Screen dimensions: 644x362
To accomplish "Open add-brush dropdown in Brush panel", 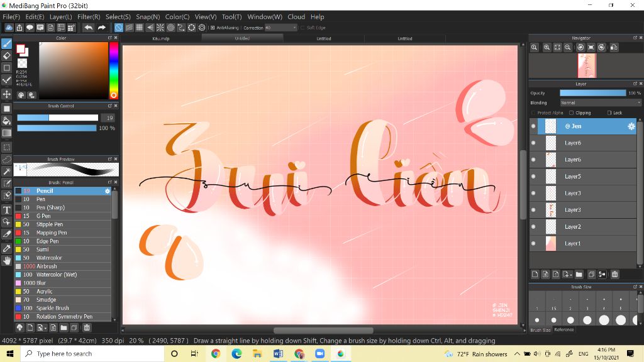I will click(42, 327).
